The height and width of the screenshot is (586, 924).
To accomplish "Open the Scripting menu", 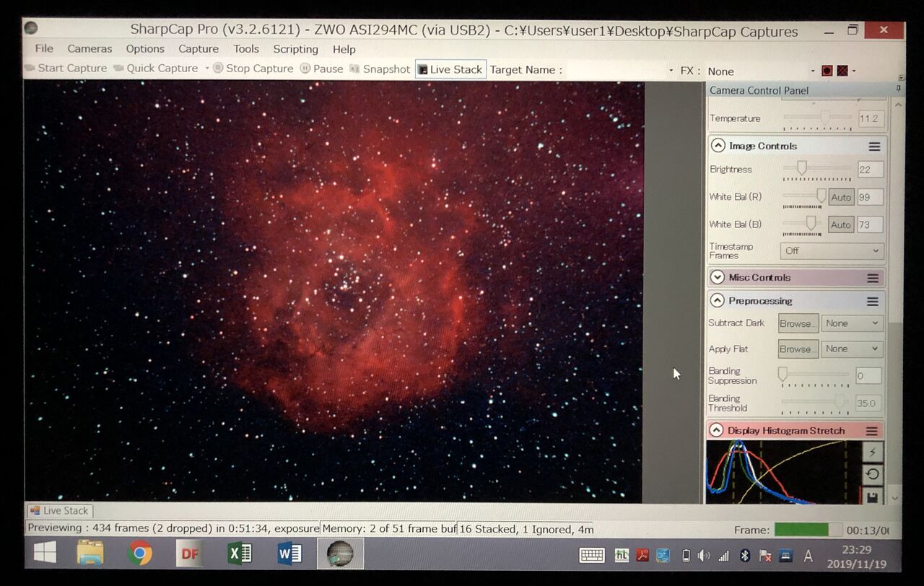I will 295,48.
